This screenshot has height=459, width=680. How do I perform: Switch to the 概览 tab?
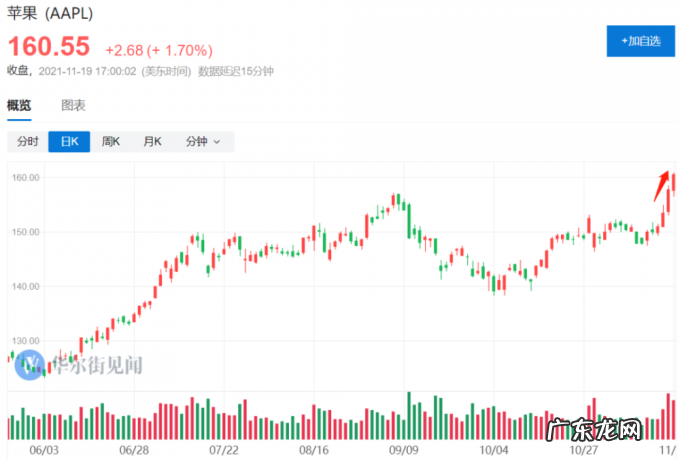tap(19, 105)
